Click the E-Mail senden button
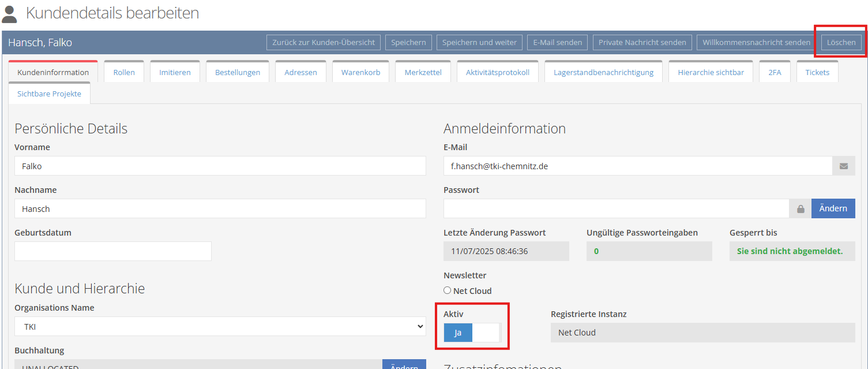868x369 pixels. pyautogui.click(x=557, y=42)
